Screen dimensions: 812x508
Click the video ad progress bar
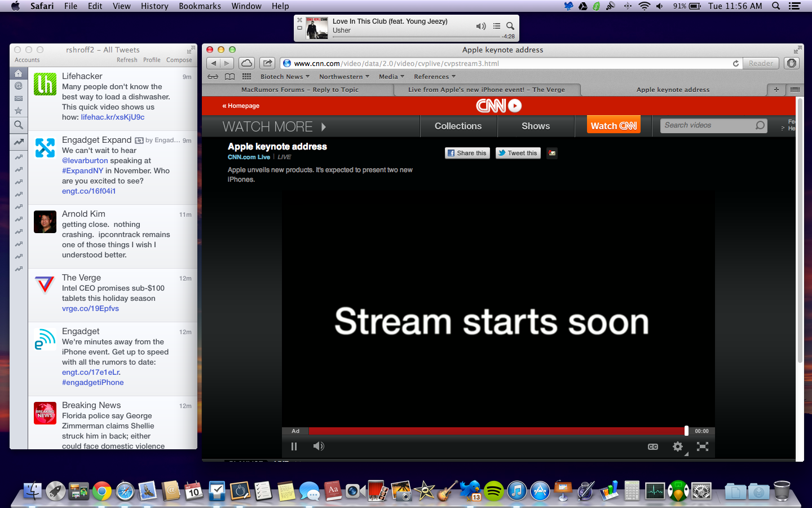[x=497, y=431]
